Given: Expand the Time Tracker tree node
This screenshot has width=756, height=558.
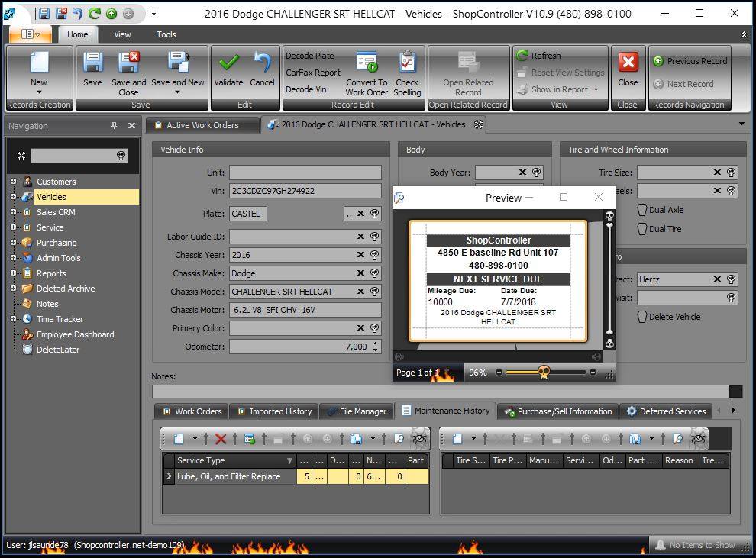Looking at the screenshot, I should click(13, 319).
